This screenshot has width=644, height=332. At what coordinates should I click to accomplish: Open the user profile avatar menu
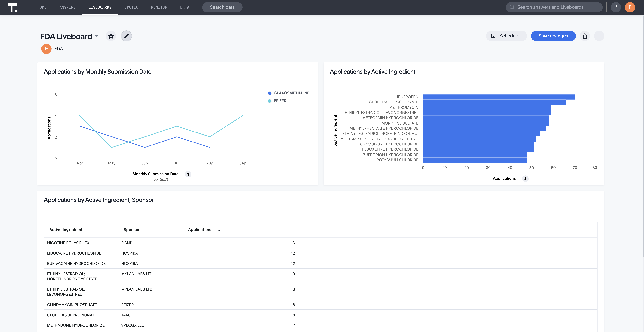click(x=630, y=7)
